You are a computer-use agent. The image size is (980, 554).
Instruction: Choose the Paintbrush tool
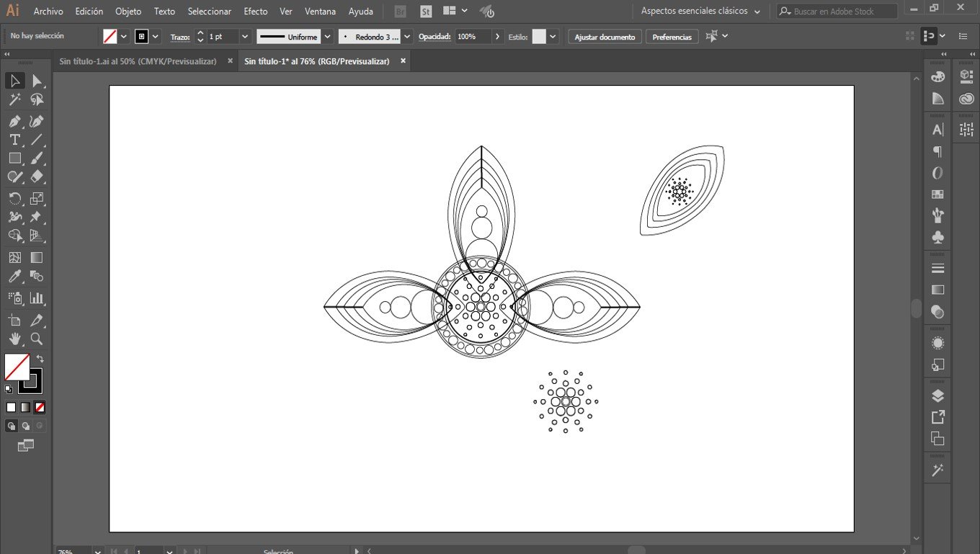(37, 158)
